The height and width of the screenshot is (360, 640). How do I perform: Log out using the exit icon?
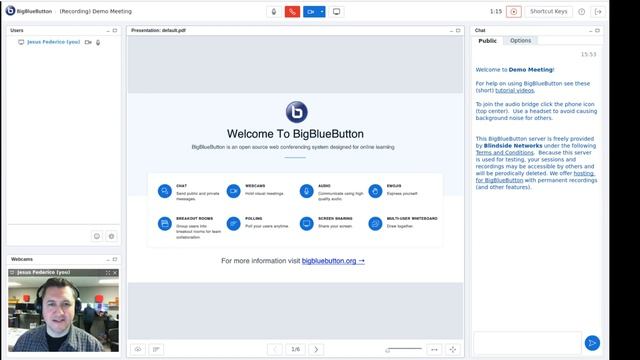[x=598, y=12]
